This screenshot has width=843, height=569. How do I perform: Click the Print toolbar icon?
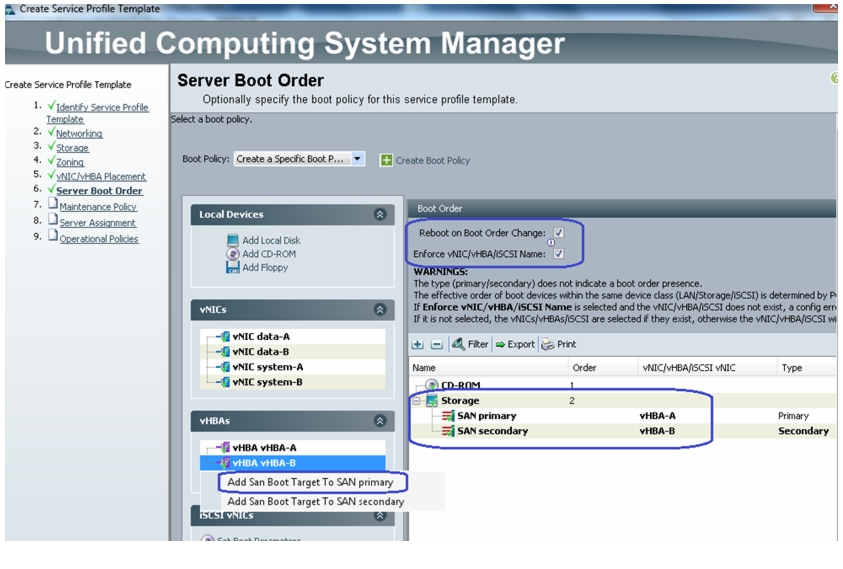(x=547, y=344)
